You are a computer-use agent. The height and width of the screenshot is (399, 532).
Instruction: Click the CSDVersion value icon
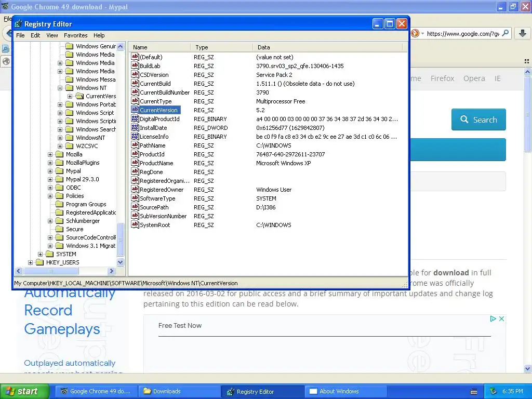point(135,75)
